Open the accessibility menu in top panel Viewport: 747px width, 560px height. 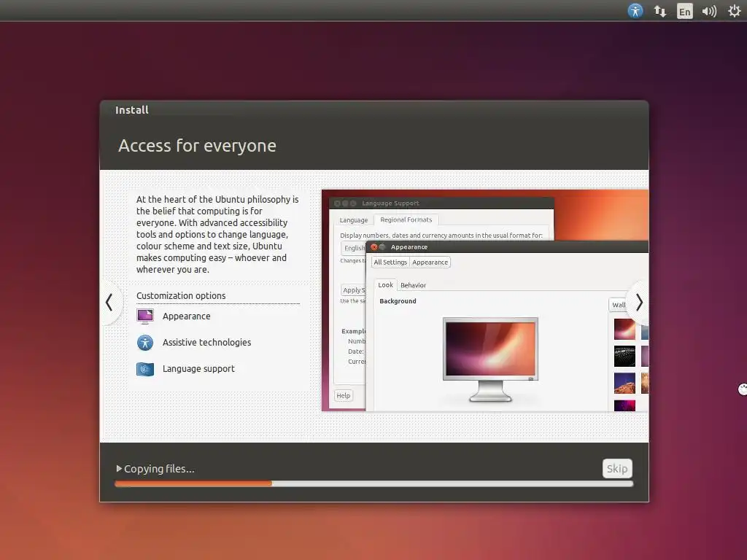(635, 11)
